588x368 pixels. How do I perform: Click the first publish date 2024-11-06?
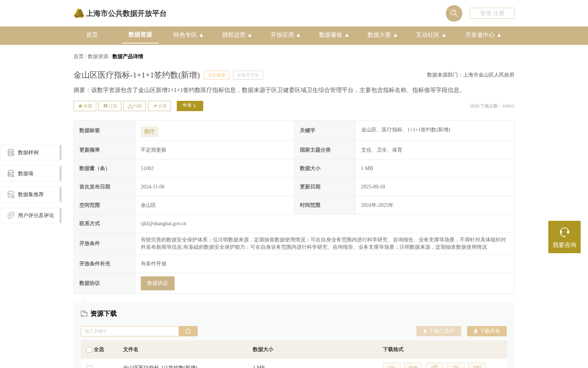[x=153, y=187]
